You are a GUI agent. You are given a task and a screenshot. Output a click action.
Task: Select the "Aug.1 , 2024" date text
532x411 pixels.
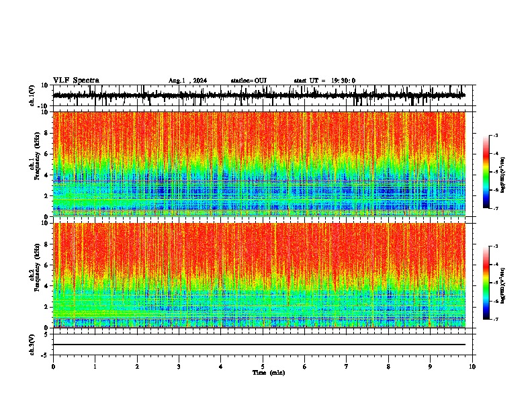(x=187, y=81)
